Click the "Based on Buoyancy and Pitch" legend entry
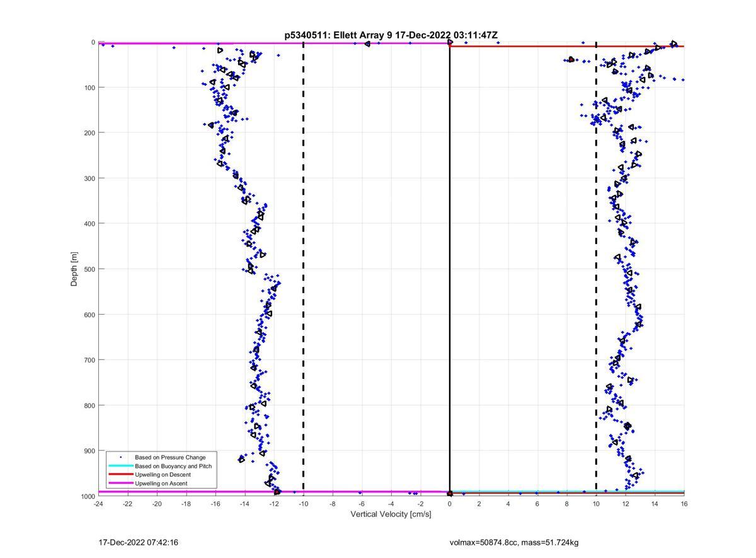 coord(173,466)
